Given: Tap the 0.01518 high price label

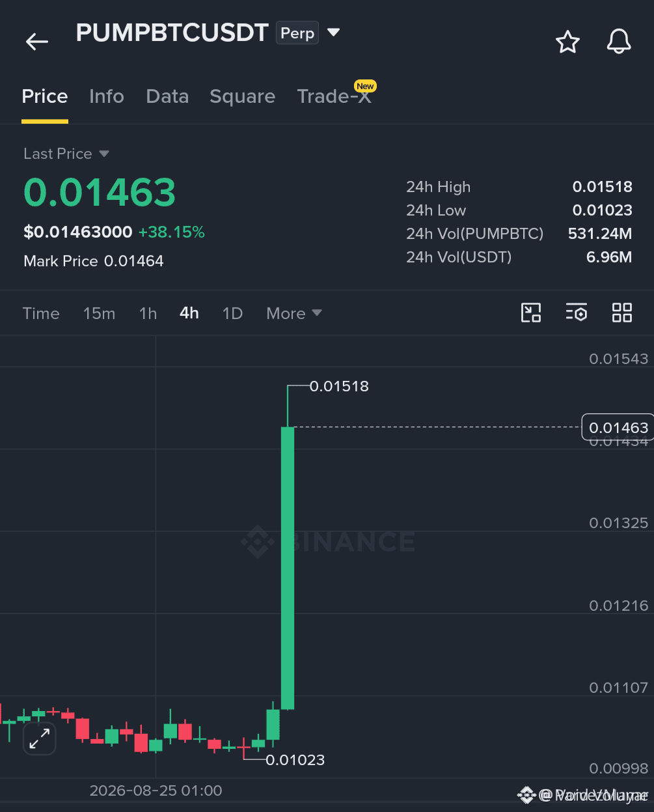Looking at the screenshot, I should pyautogui.click(x=339, y=386).
